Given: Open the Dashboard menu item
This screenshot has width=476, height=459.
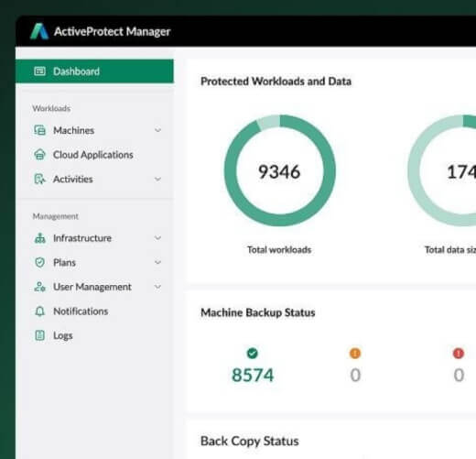Looking at the screenshot, I should click(94, 71).
